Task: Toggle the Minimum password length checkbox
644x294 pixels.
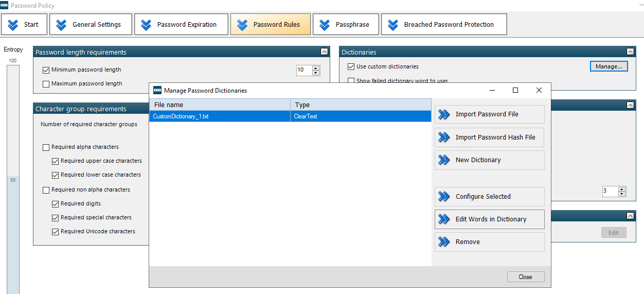Action: tap(46, 70)
